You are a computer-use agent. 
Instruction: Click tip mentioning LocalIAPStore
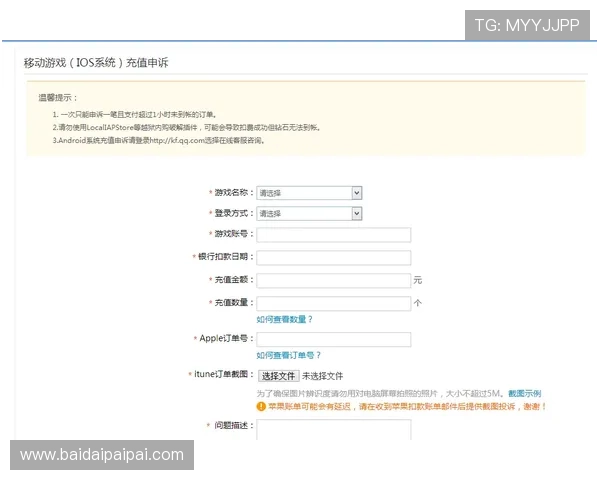click(x=187, y=127)
